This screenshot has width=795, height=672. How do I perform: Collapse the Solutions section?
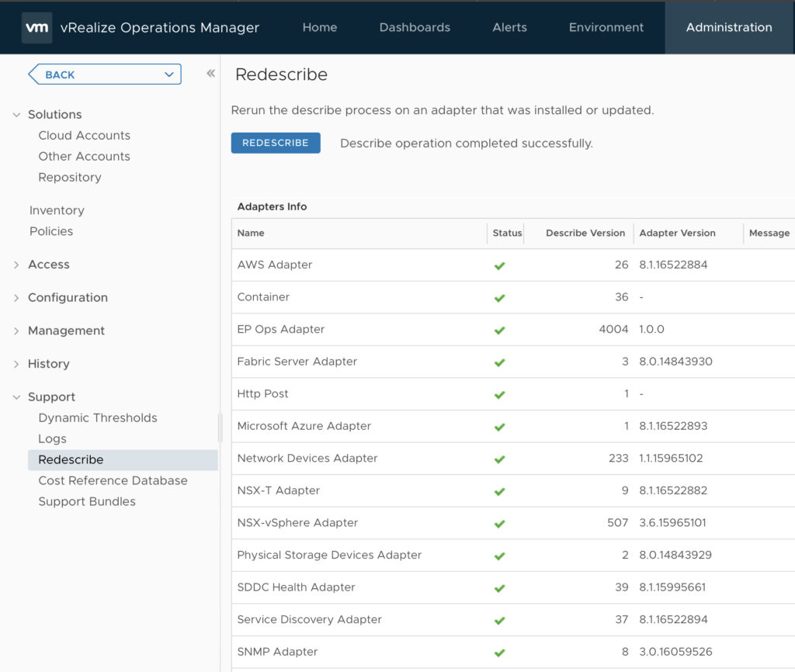(x=16, y=115)
